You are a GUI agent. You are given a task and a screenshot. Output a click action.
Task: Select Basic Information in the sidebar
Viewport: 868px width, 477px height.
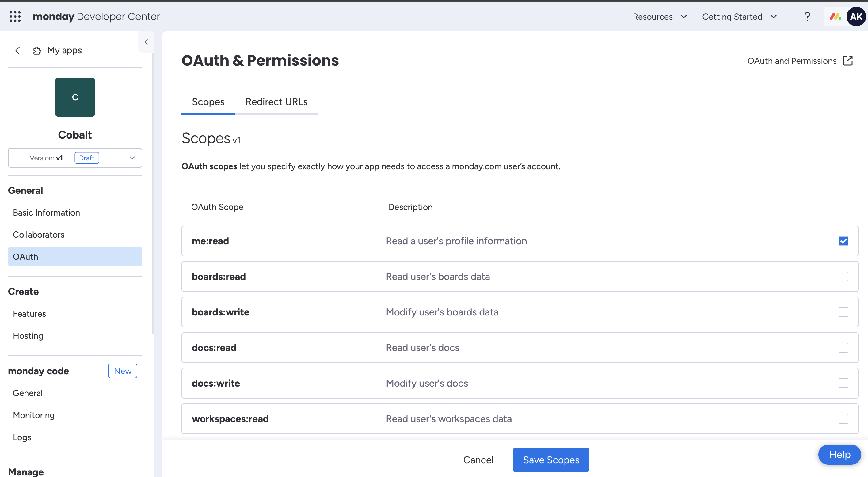pos(46,212)
